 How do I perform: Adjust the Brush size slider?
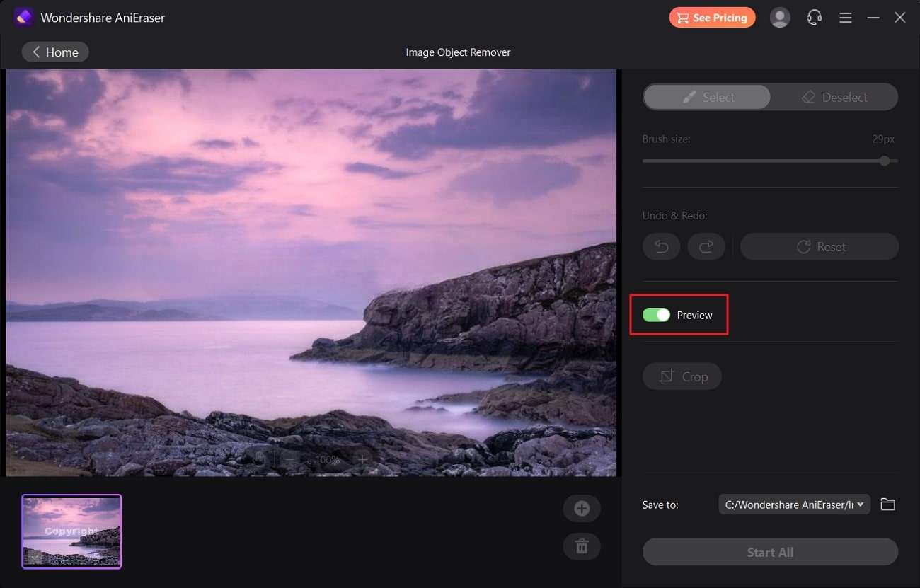(884, 161)
